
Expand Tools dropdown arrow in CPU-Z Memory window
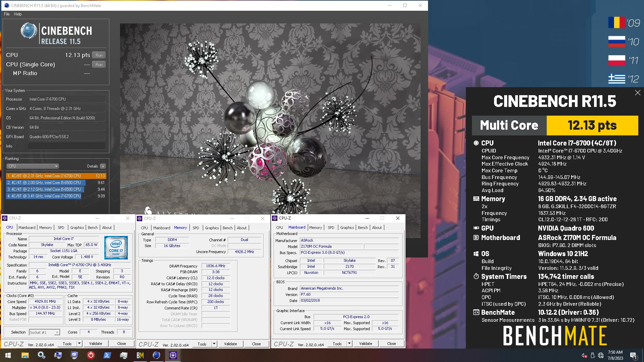(x=214, y=344)
